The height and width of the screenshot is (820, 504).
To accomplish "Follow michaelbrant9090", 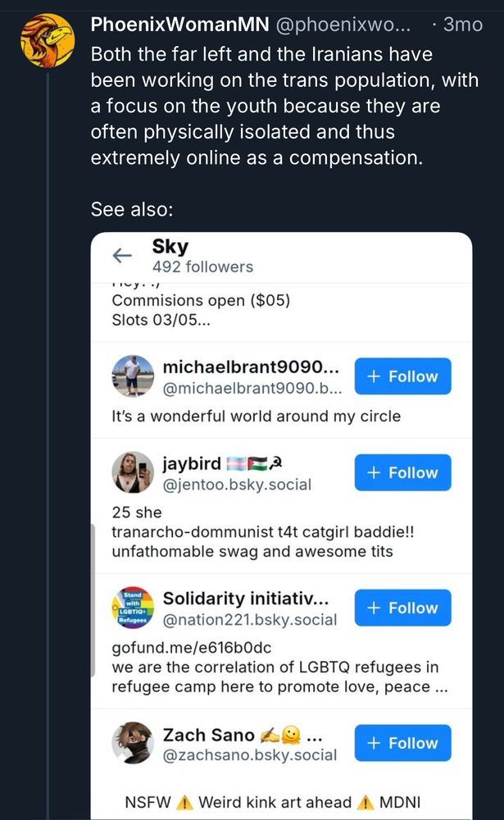I will (x=402, y=376).
